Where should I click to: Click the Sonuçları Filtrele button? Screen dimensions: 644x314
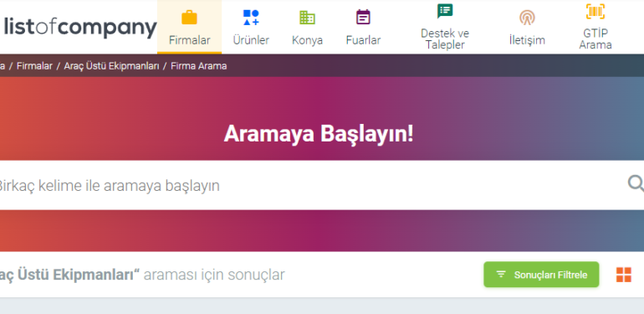pos(541,275)
